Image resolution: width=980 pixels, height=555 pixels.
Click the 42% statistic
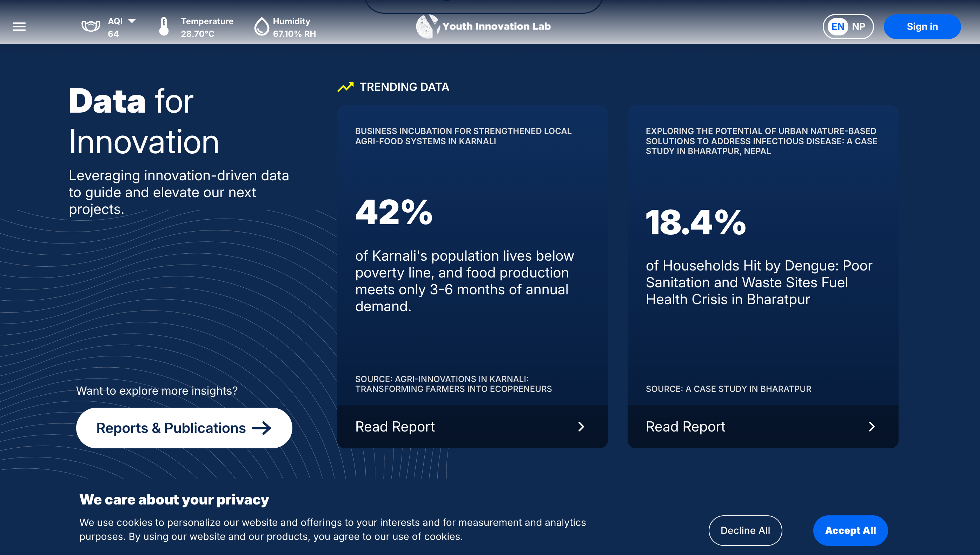tap(394, 212)
